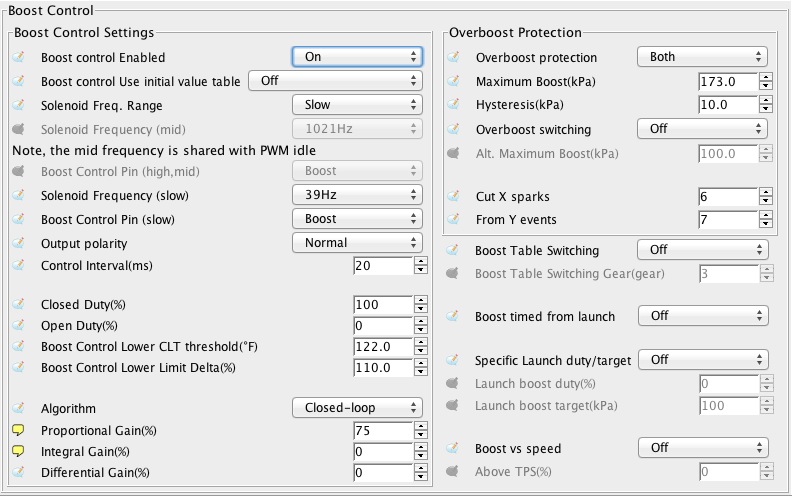Click the icon beside Cut X sparks
Image resolution: width=792 pixels, height=497 pixels.
pos(453,196)
